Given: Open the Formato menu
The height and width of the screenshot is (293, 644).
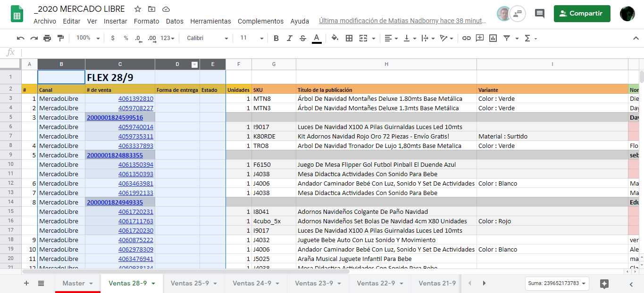Looking at the screenshot, I should tap(147, 21).
